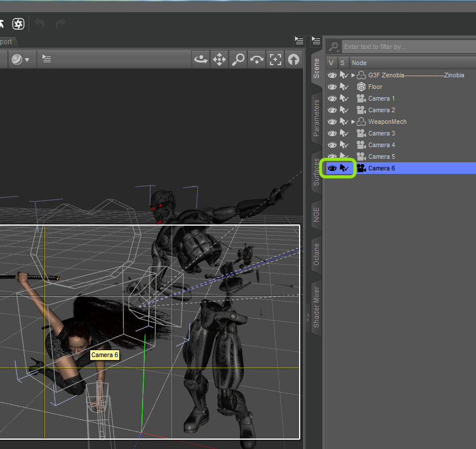Click the reset view up-arrow icon
Image resolution: width=476 pixels, height=449 pixels.
pos(293,59)
